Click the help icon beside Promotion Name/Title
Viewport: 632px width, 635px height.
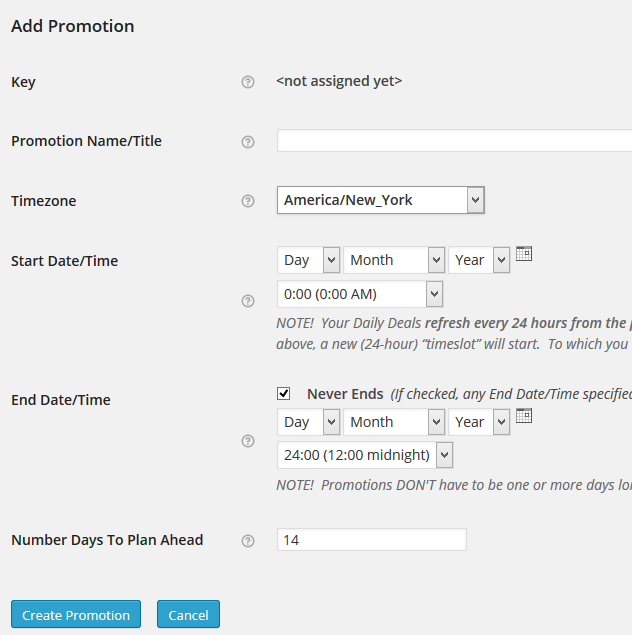[x=248, y=142]
